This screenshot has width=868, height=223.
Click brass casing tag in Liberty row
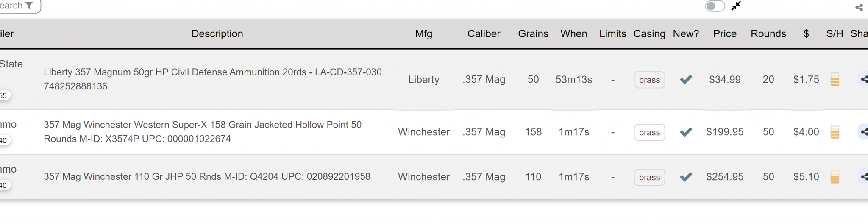649,80
